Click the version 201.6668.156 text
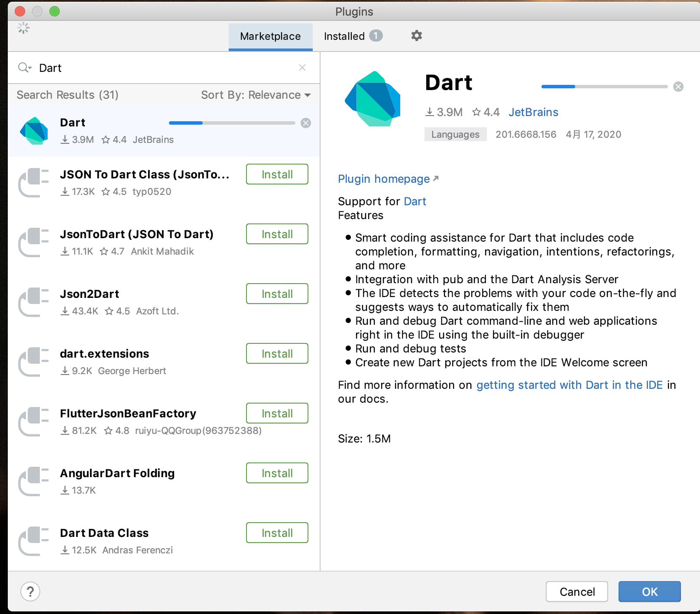This screenshot has height=614, width=700. 526,134
